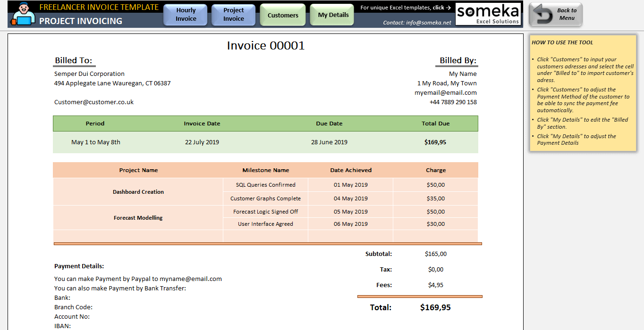Select the Tax value $0,00
Image resolution: width=644 pixels, height=330 pixels.
tap(436, 270)
